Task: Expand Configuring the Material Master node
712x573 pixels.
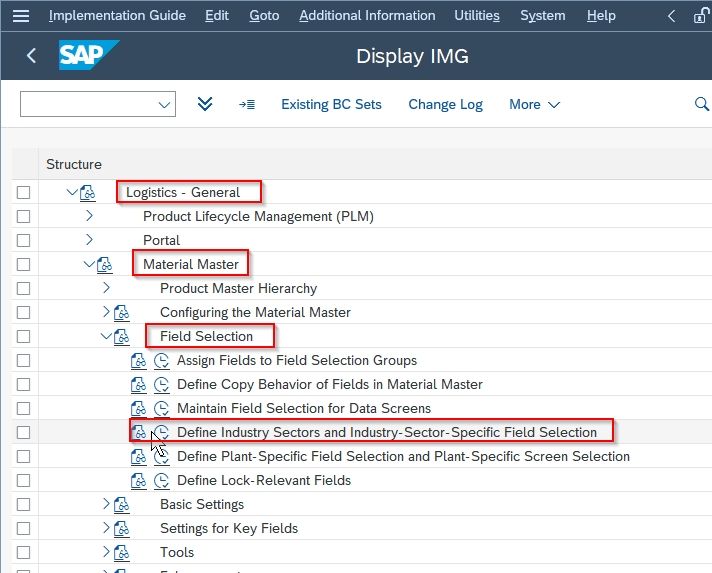Action: 106,312
